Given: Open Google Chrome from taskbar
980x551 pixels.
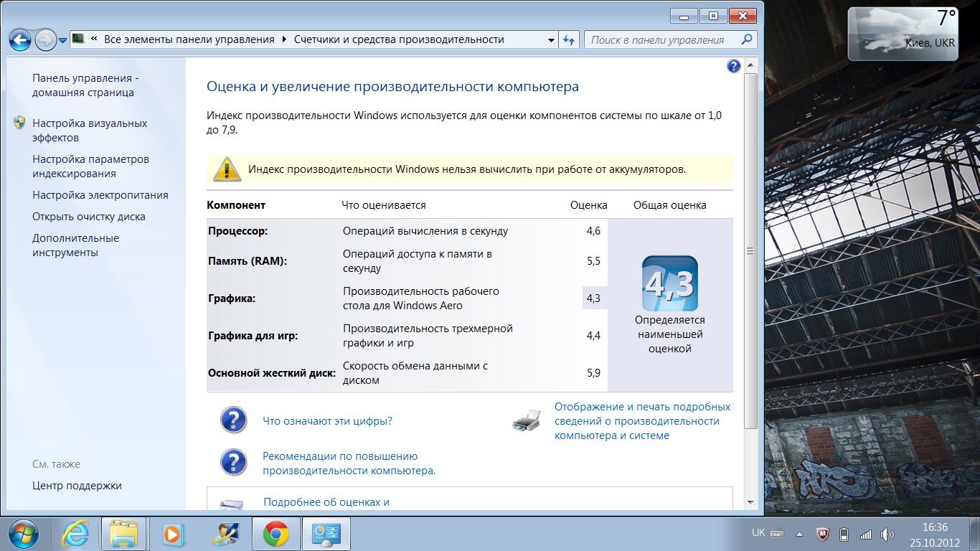Looking at the screenshot, I should [275, 534].
